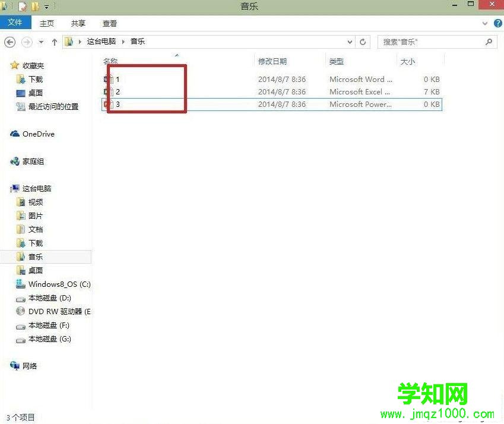
Task: Open 最近访问的位置
Action: (x=53, y=106)
